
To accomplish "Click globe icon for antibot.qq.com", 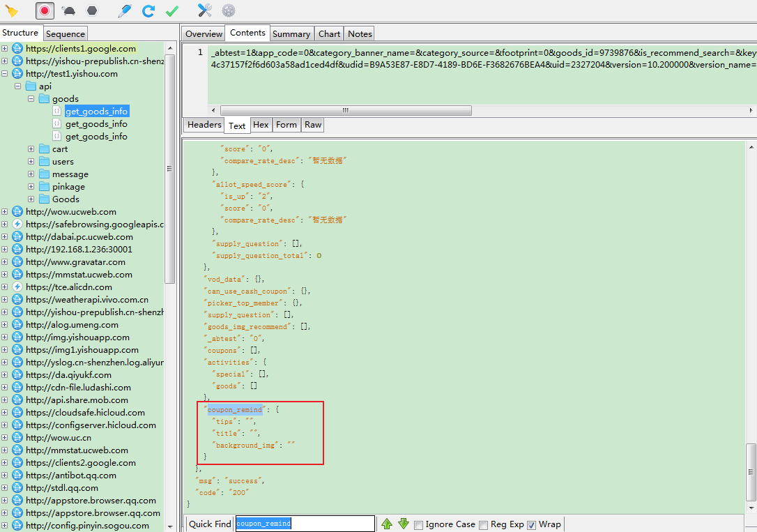I will coord(17,475).
